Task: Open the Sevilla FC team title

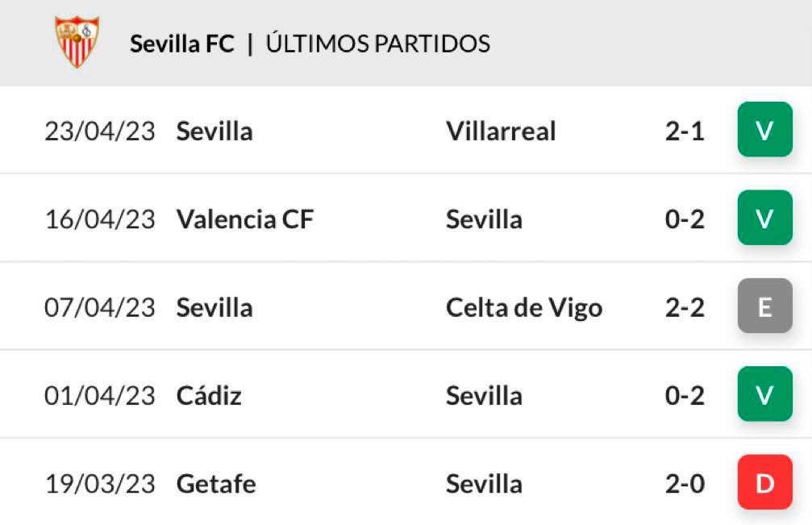Action: coord(181,44)
